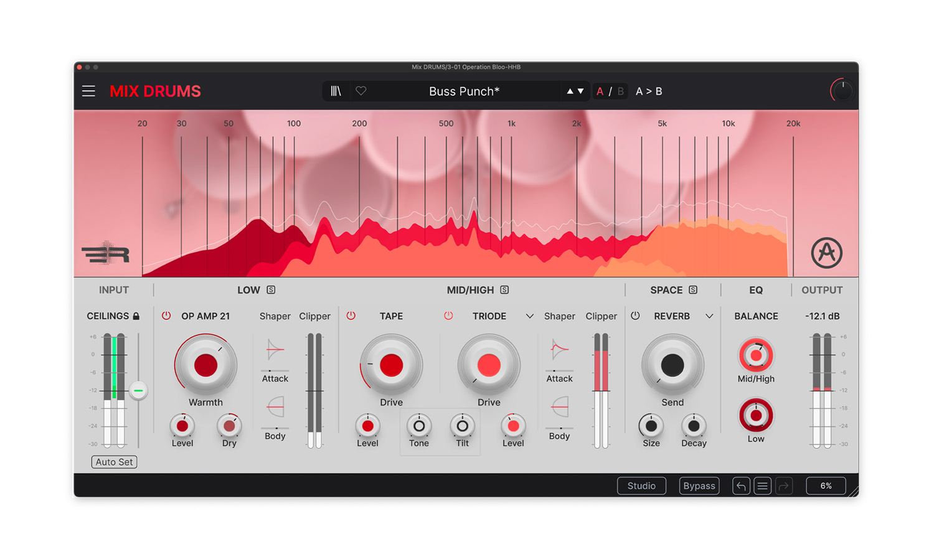
Task: Toggle REVERB power button
Action: tap(635, 316)
